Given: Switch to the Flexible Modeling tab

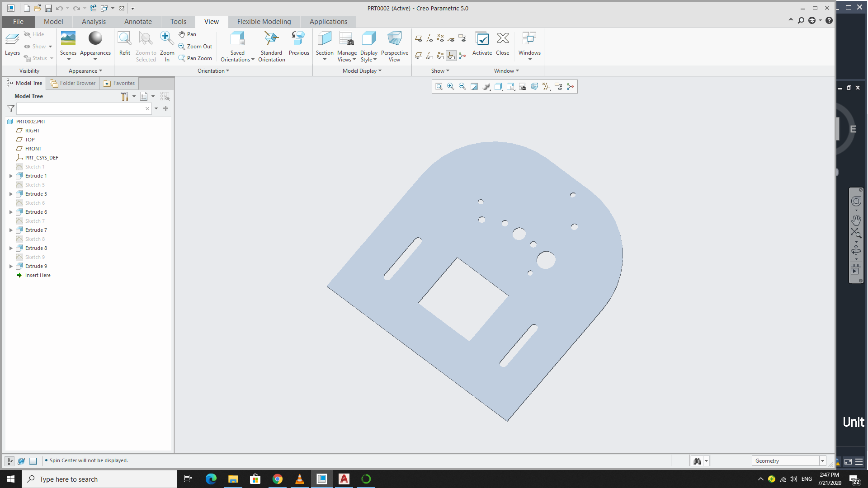Looking at the screenshot, I should coord(264,22).
